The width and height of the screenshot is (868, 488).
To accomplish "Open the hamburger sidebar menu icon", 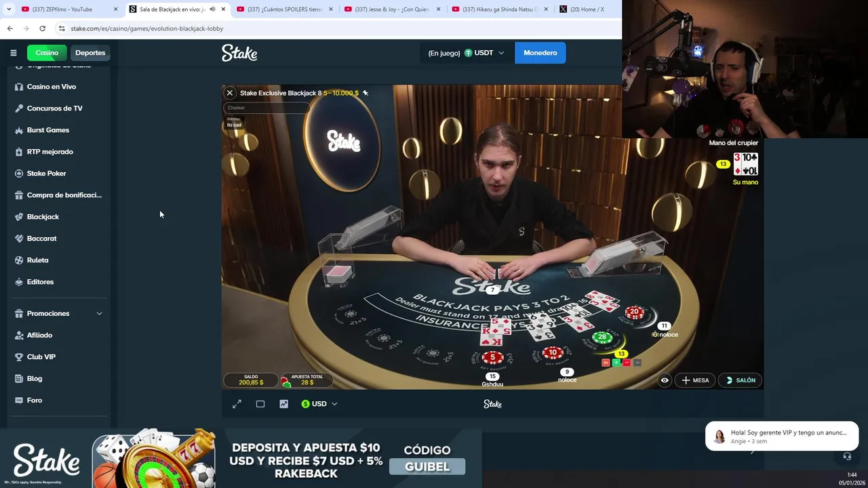I will click(x=13, y=53).
